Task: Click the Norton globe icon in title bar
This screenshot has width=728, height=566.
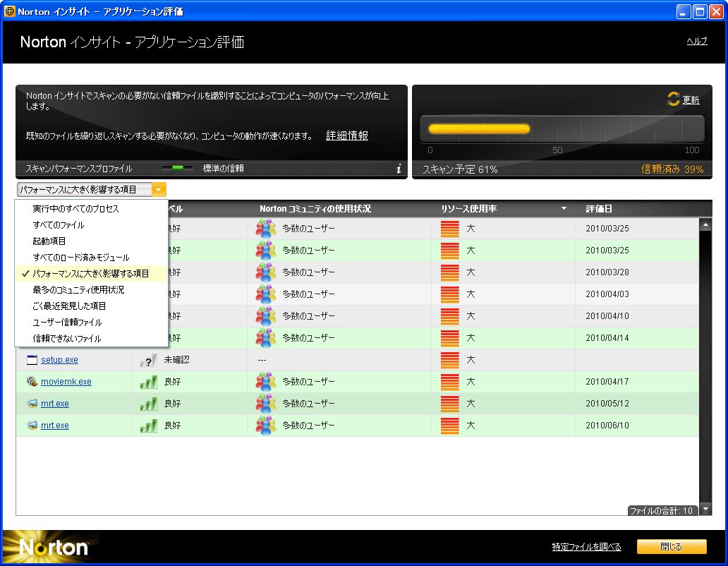Action: (9, 11)
